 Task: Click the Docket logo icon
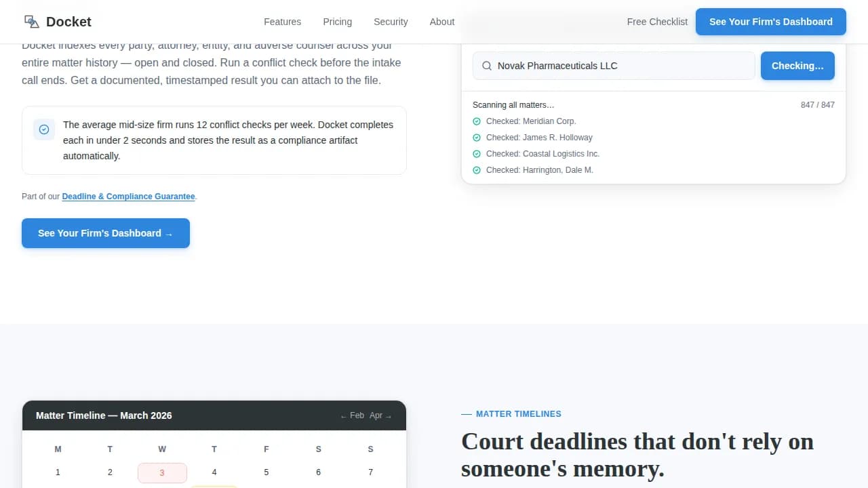(31, 21)
